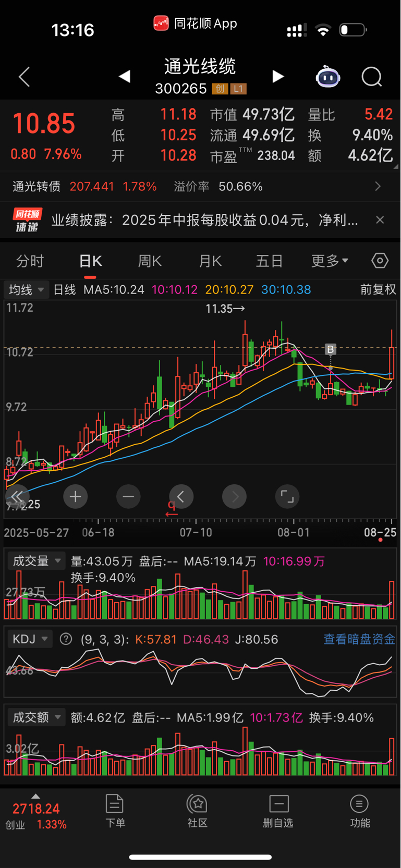
Task: Open 下单 order placement
Action: click(x=115, y=811)
